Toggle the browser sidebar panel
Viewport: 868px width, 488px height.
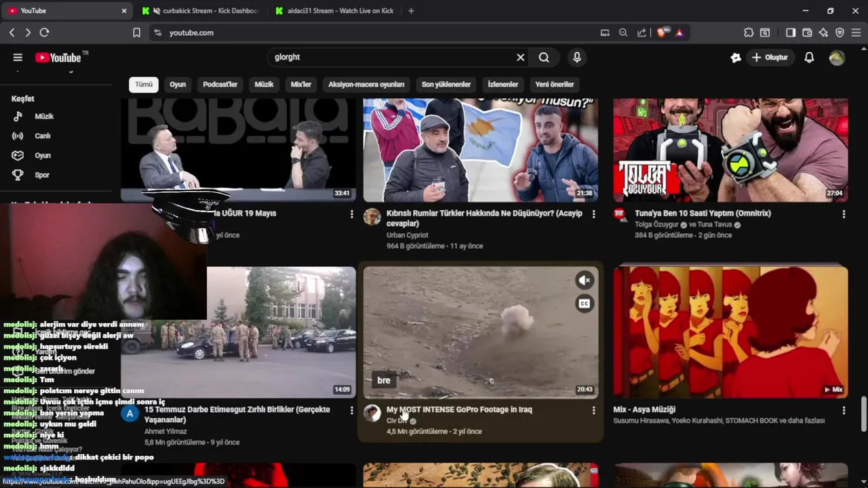click(x=791, y=33)
